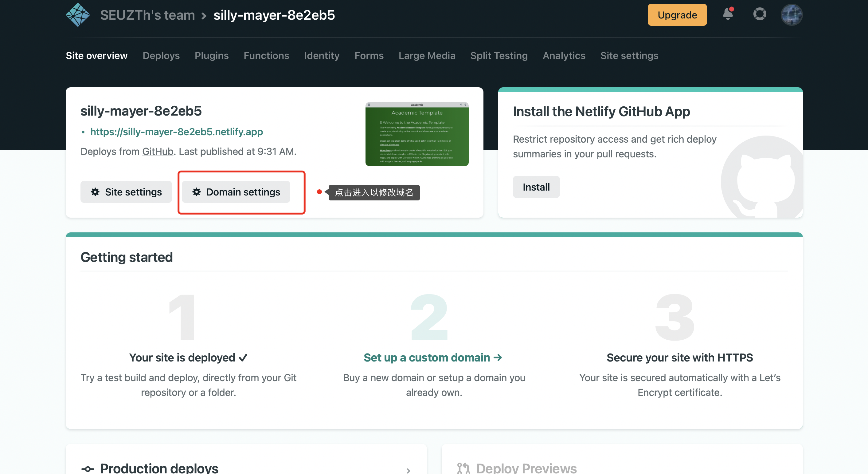
Task: Open the globe/language selector icon
Action: (792, 14)
